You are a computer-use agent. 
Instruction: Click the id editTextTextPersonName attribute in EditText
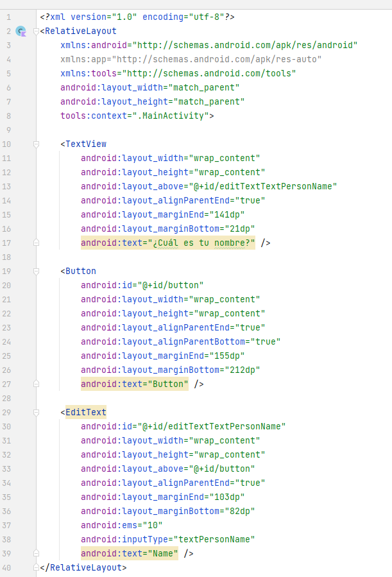pos(183,427)
